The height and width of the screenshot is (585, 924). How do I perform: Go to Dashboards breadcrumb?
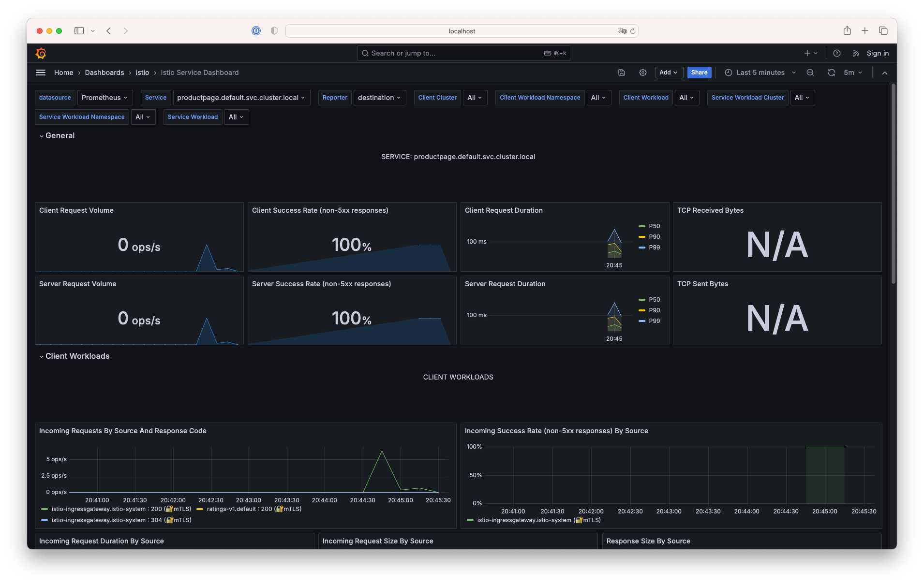pyautogui.click(x=104, y=73)
